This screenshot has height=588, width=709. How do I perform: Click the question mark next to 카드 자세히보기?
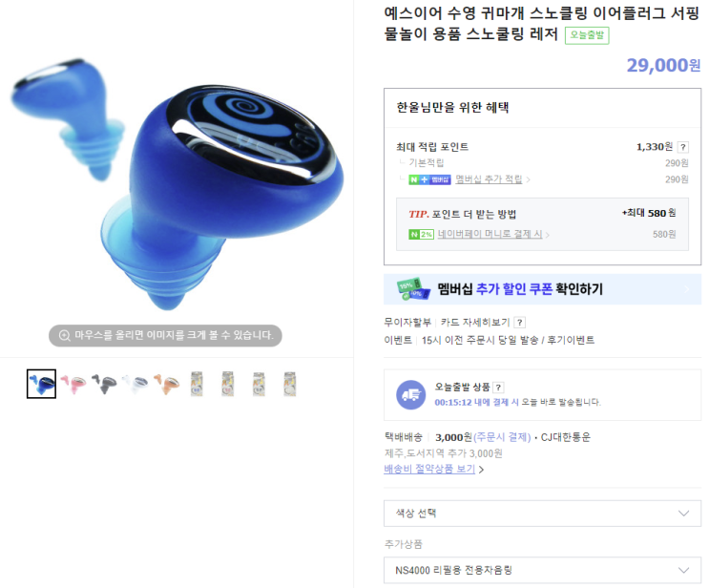(x=520, y=323)
